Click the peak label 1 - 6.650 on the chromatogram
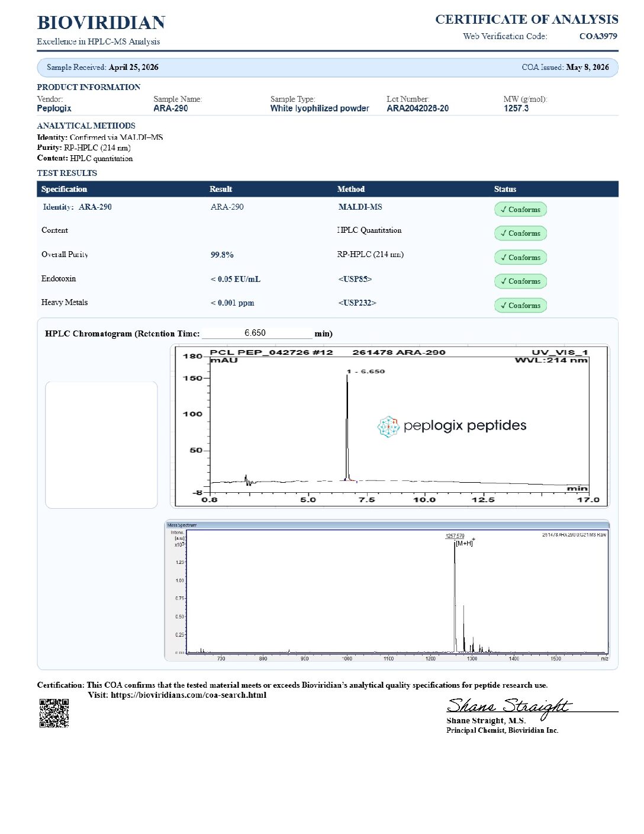This screenshot has width=644, height=834. (x=366, y=372)
